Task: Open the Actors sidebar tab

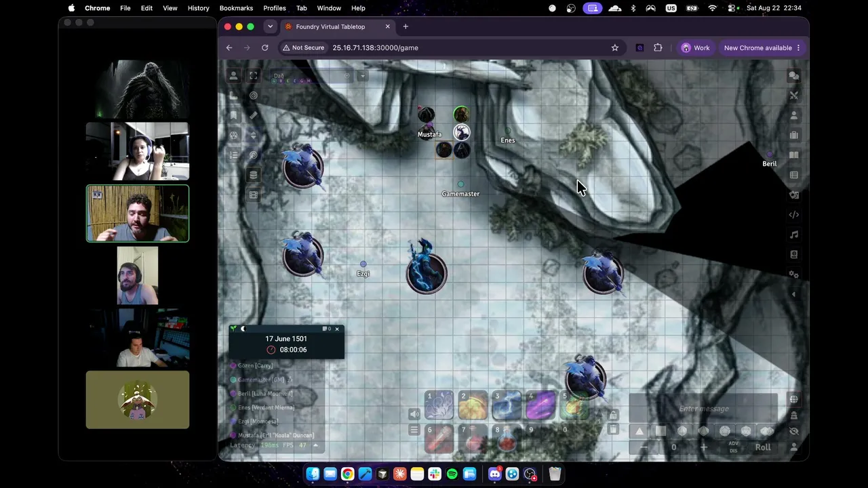Action: coord(794,115)
